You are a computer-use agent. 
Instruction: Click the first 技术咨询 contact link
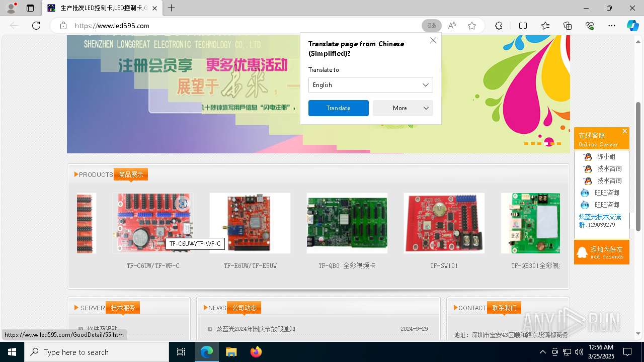click(x=609, y=169)
